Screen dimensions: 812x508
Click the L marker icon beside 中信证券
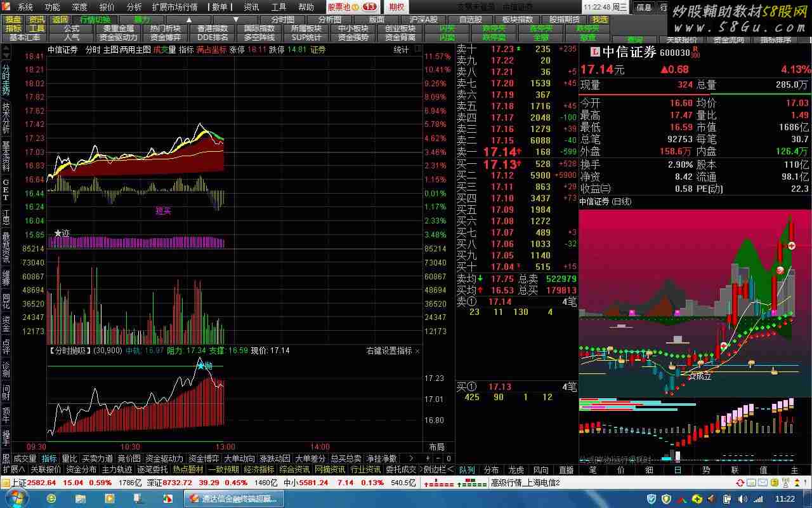(x=594, y=52)
